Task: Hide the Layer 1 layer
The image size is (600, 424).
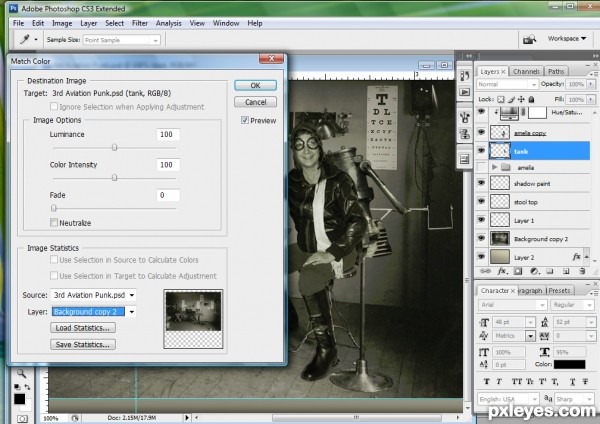Action: (481, 220)
